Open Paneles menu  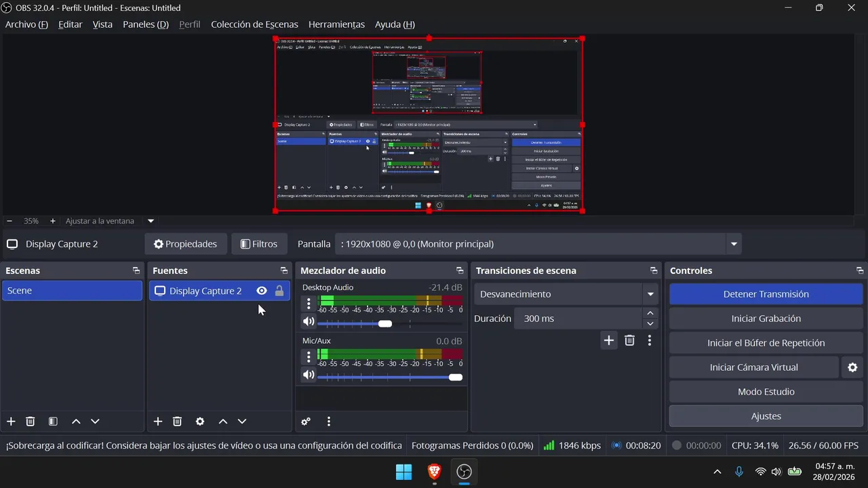[x=145, y=24]
